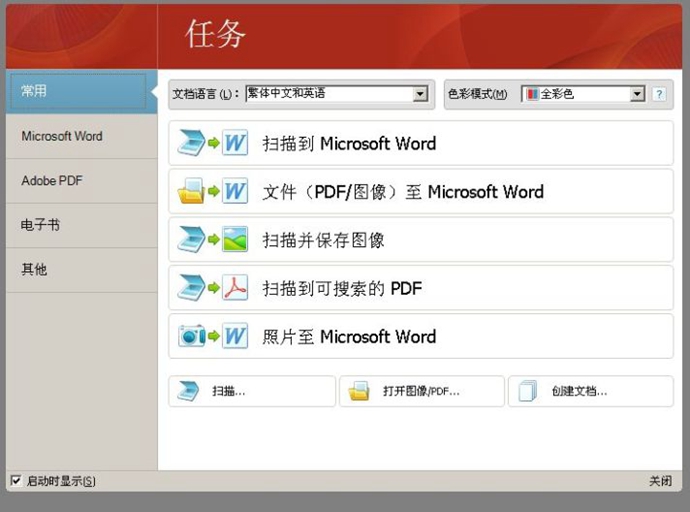
Task: Start 扫描并保存图像 task
Action: [421, 240]
